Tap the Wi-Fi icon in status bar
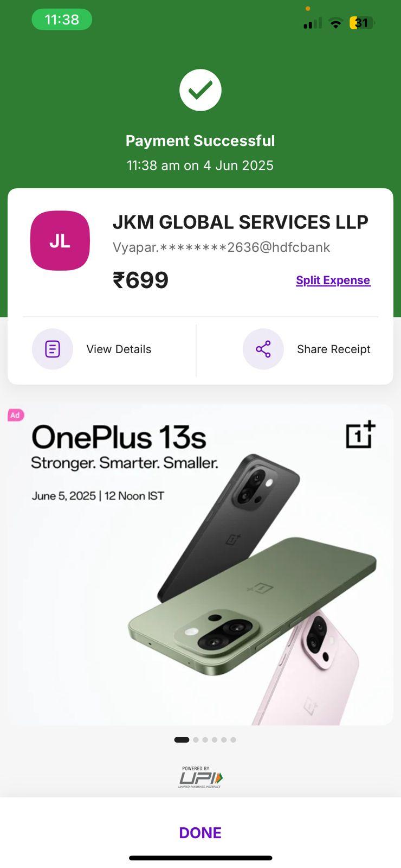401x868 pixels. pos(336,23)
